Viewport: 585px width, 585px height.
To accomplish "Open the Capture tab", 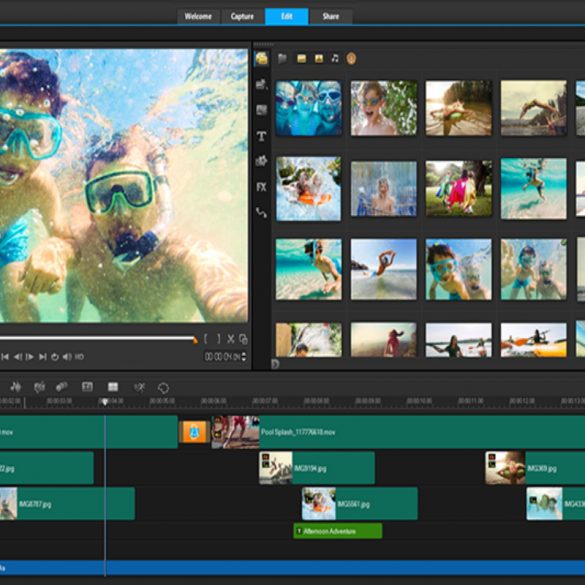I will click(242, 16).
